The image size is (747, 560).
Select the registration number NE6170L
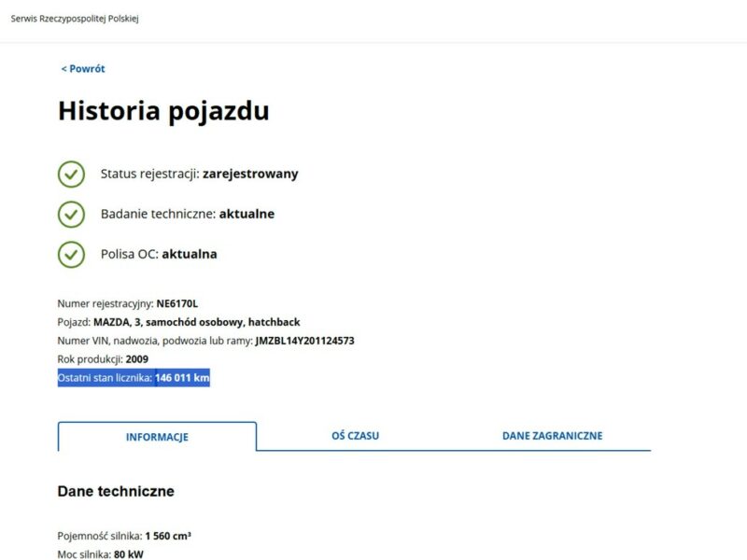point(177,304)
